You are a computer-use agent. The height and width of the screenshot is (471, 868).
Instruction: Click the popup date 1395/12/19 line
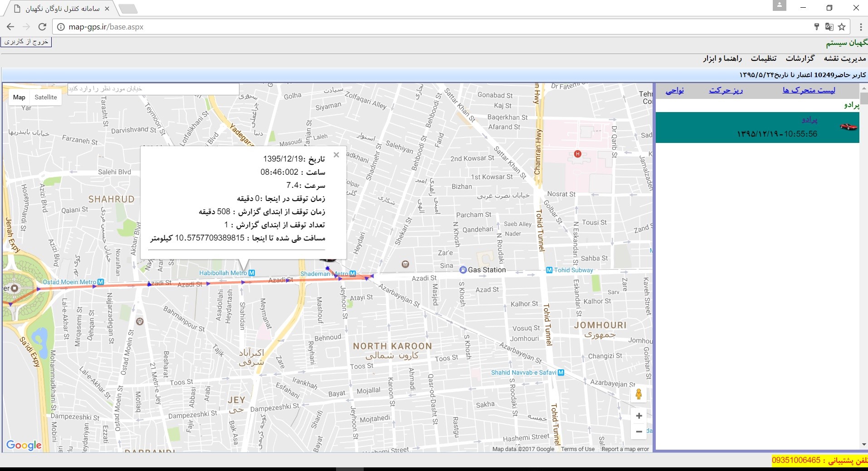click(x=294, y=159)
